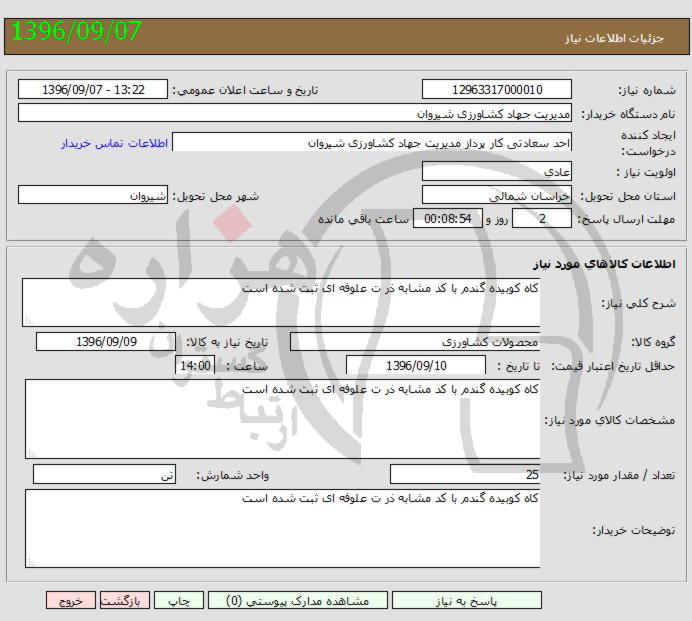Viewport: 692px width, 621px height.
Task: Select the تاریخ و ساعت اعلان عمومی field
Action: 95,90
